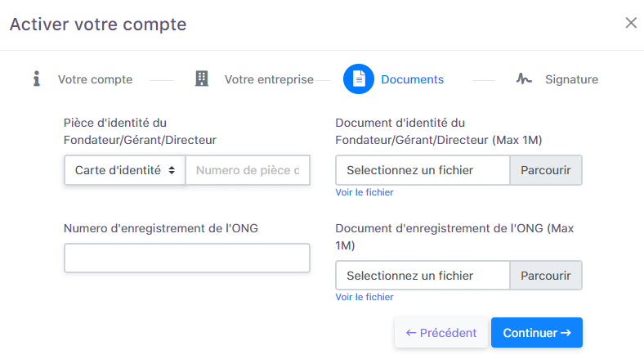
Task: Open the Carte d'identité dropdown
Action: pos(125,170)
